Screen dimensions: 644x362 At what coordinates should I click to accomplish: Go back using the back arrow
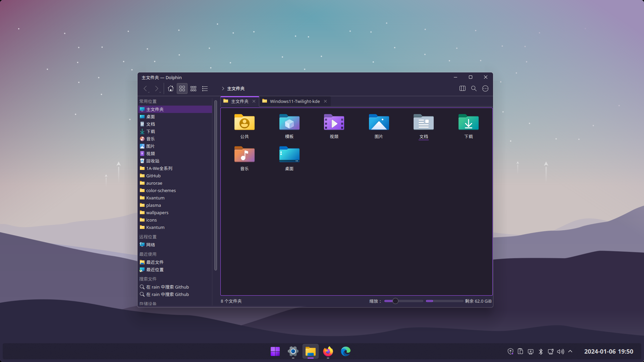[x=145, y=88]
